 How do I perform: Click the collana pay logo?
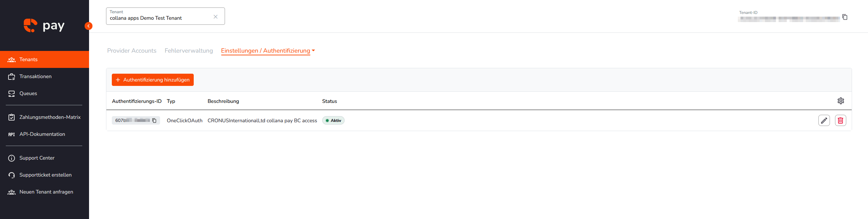pyautogui.click(x=44, y=25)
